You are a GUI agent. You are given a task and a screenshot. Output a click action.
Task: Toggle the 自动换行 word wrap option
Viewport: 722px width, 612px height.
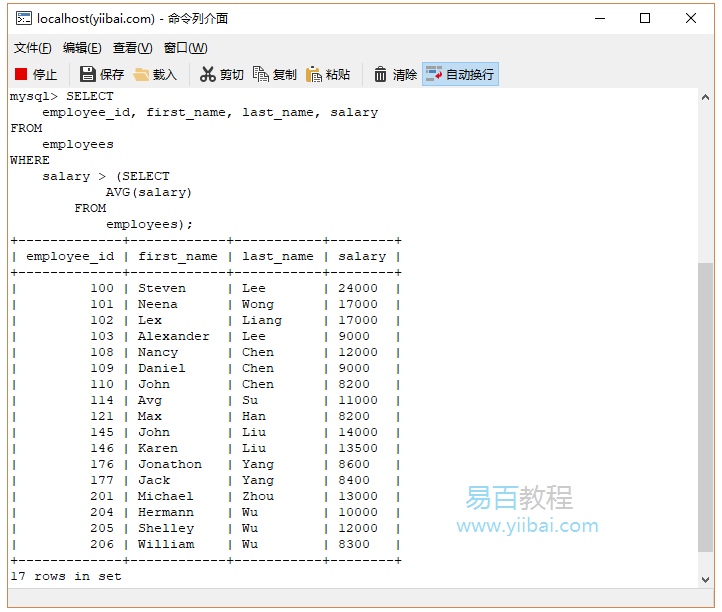[x=434, y=74]
